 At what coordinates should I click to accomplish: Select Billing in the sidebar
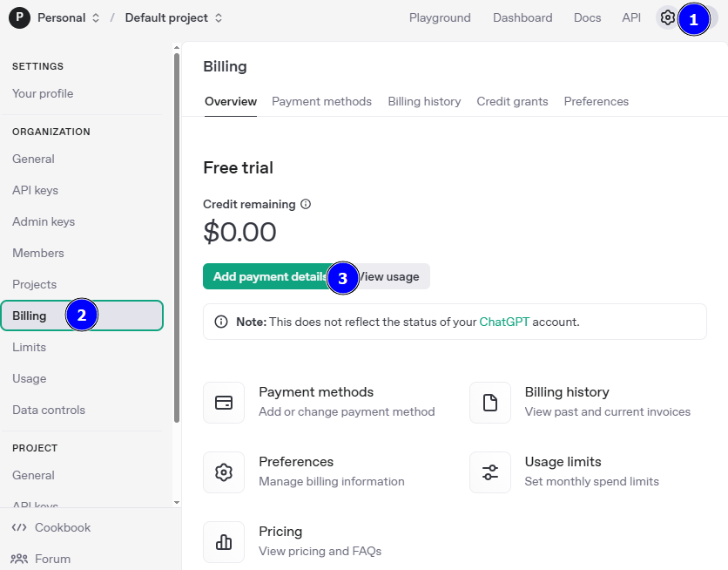click(82, 316)
